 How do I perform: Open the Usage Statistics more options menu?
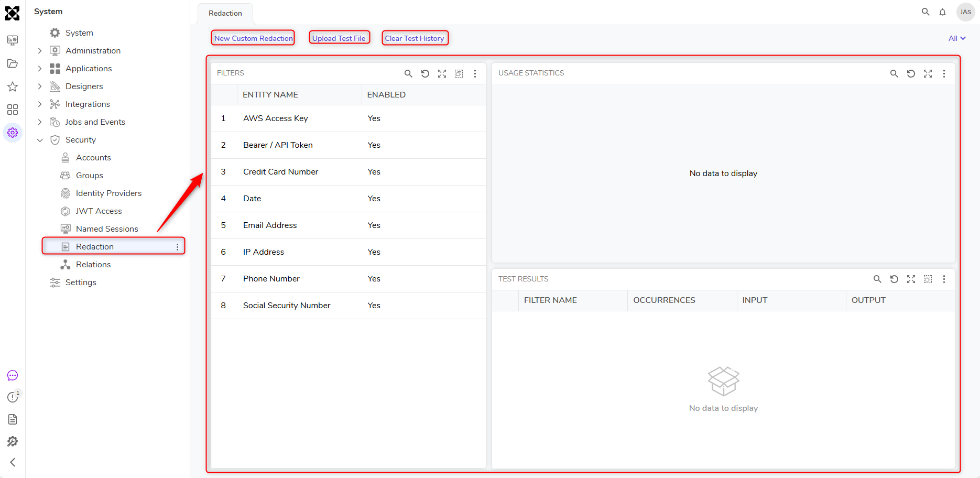944,73
